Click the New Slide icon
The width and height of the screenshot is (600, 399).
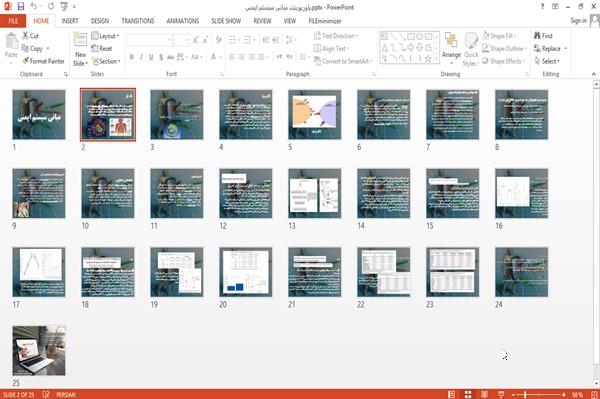(80, 40)
